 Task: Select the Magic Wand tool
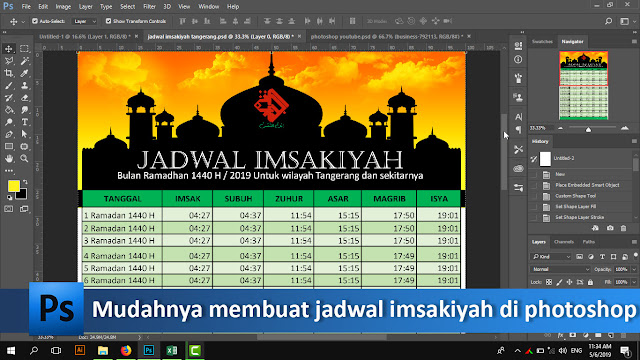coord(24,61)
